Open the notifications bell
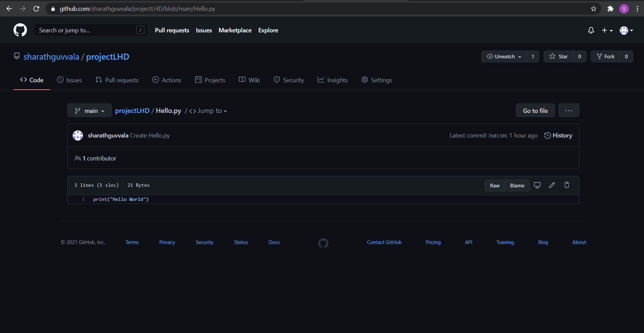The image size is (644, 333). 591,30
